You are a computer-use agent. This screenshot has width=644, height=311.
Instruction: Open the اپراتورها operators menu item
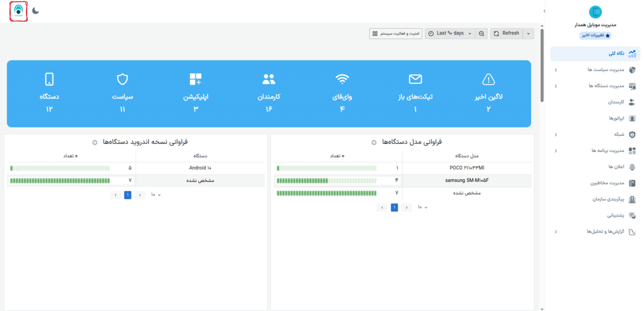point(616,118)
